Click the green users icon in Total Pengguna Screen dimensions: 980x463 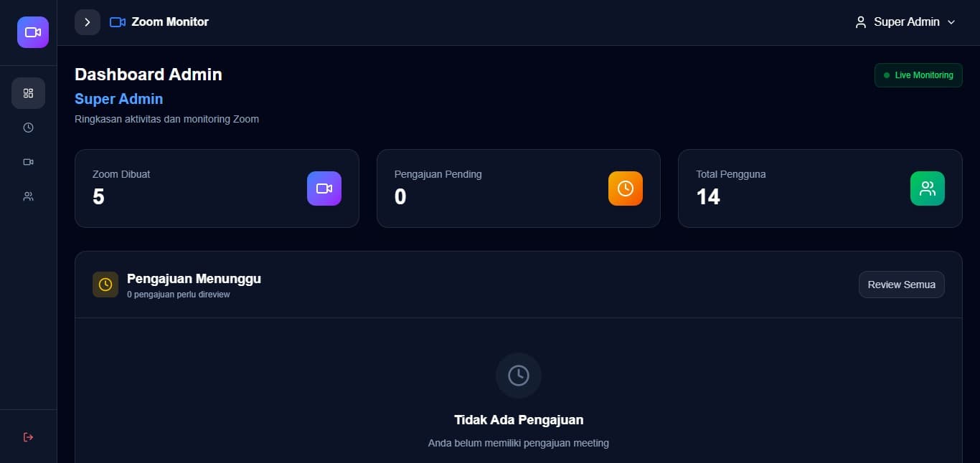point(928,188)
